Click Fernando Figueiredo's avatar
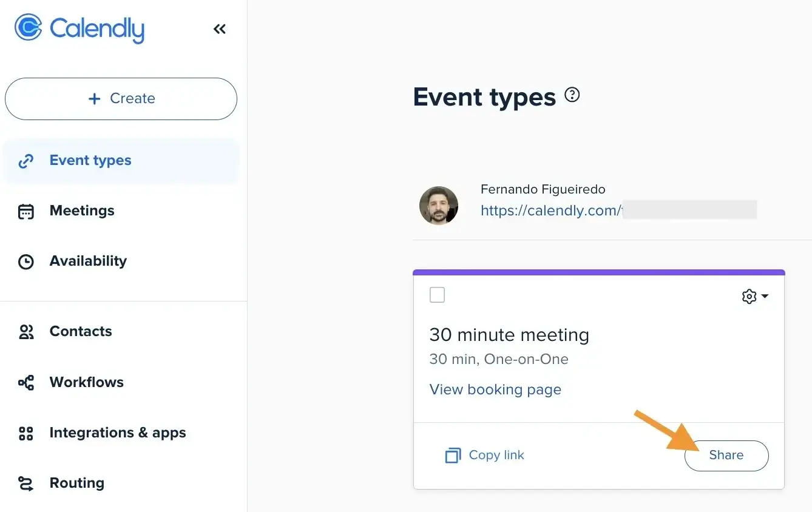Image resolution: width=812 pixels, height=512 pixels. click(439, 206)
